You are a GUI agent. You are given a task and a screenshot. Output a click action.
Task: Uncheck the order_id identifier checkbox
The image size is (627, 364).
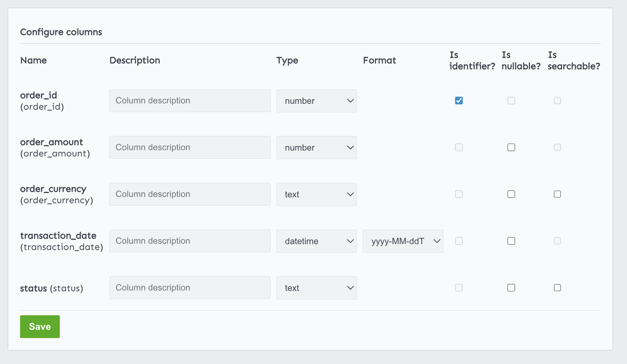pyautogui.click(x=459, y=101)
